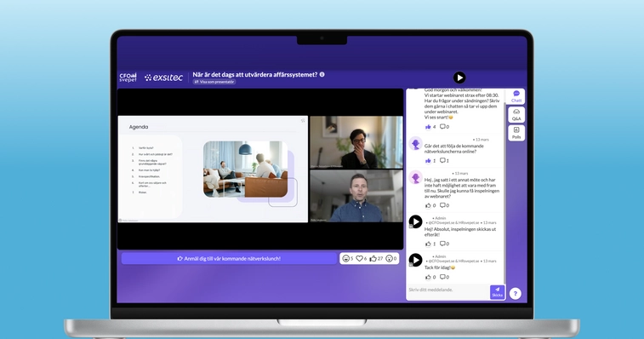
Task: Click Anmäl dig till nätverkslunch banner
Action: [229, 258]
